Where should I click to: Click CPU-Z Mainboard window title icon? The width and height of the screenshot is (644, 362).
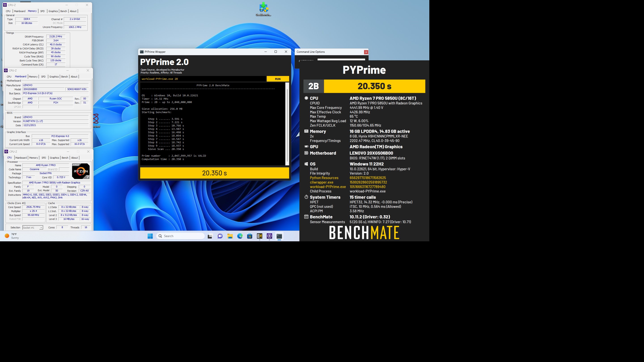[x=6, y=70]
